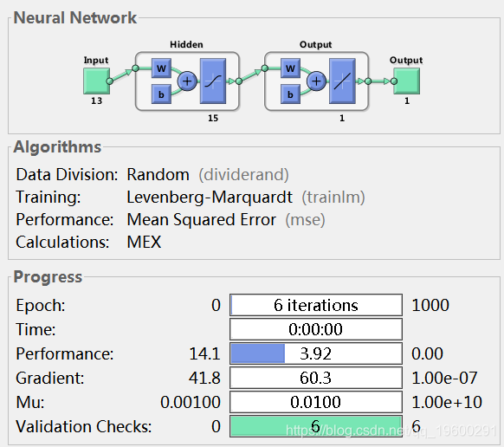Click the gradient limit '1.00e-07'
504x447 pixels.
(444, 378)
